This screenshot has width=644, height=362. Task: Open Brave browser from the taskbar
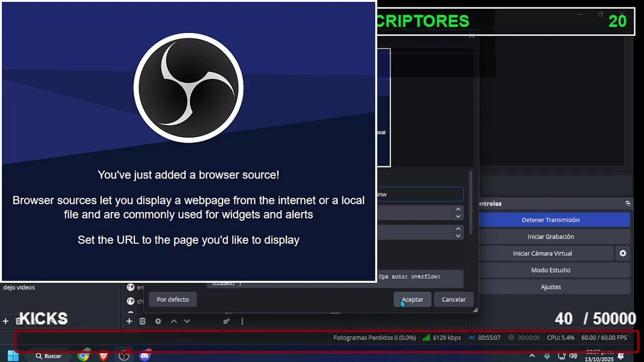click(x=104, y=356)
